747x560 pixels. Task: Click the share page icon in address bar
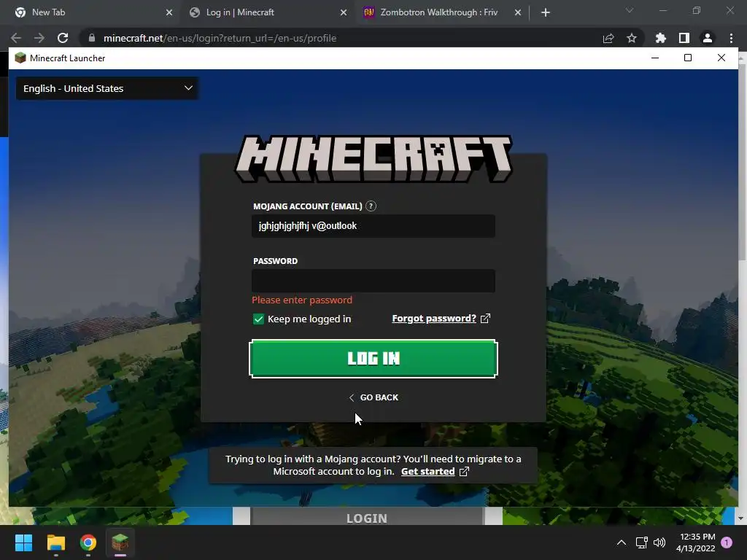(608, 38)
